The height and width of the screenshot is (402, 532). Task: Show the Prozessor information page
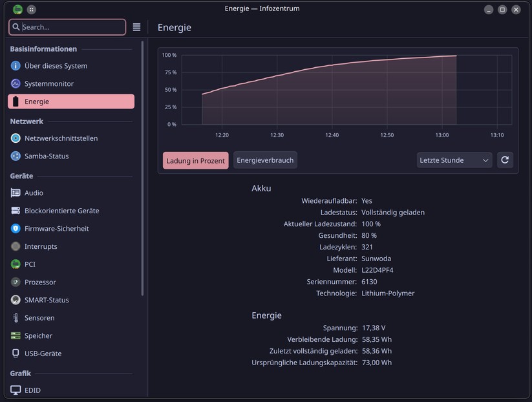(40, 282)
